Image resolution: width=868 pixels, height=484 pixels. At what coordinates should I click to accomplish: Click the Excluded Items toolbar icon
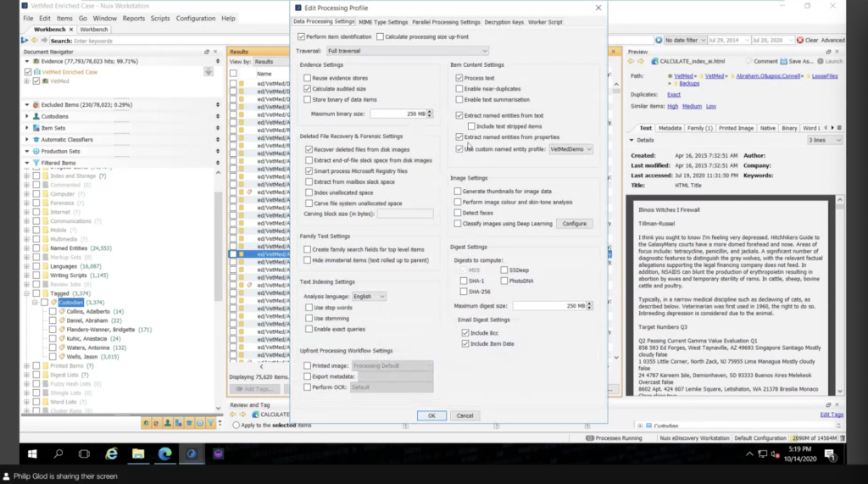(157, 422)
